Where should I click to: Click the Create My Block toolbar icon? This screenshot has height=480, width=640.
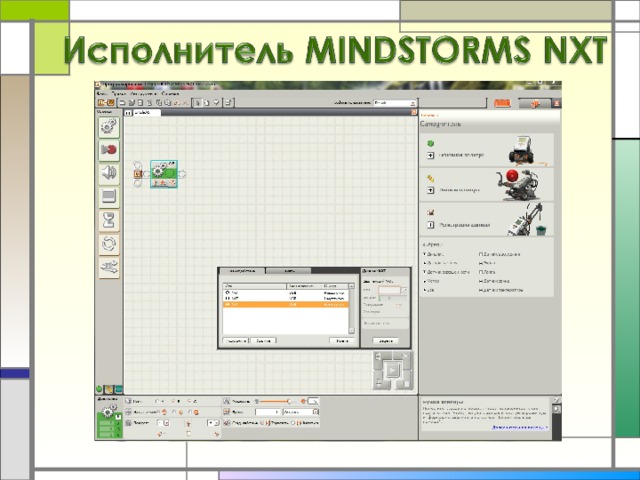[x=229, y=103]
